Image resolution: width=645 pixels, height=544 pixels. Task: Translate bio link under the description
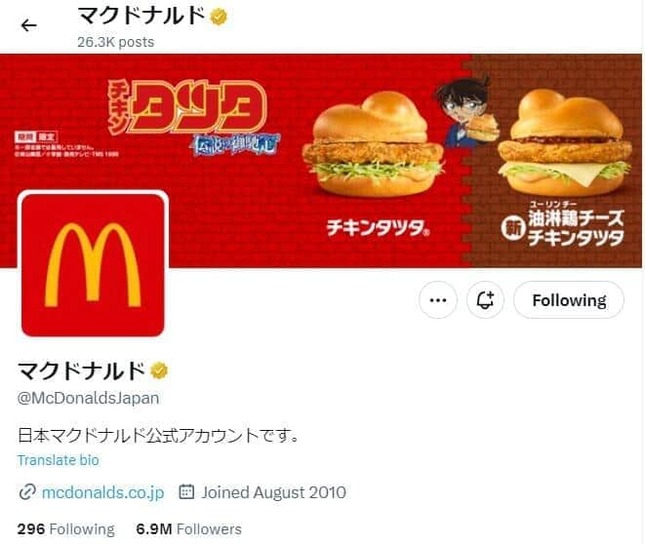click(x=58, y=460)
